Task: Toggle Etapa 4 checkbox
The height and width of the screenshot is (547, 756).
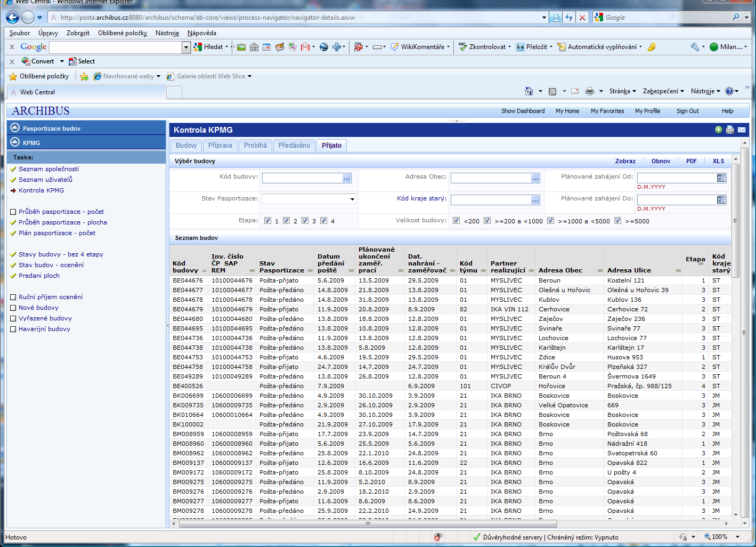Action: pos(324,221)
